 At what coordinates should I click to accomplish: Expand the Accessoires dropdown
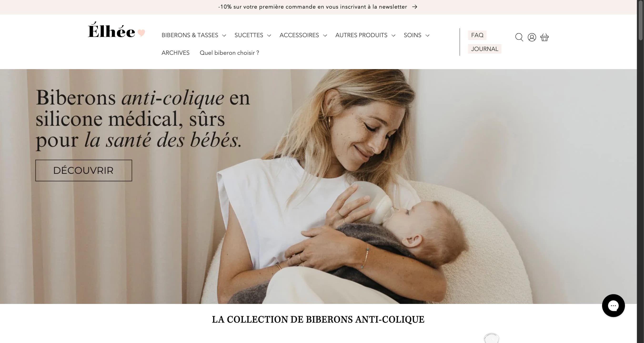coord(303,35)
